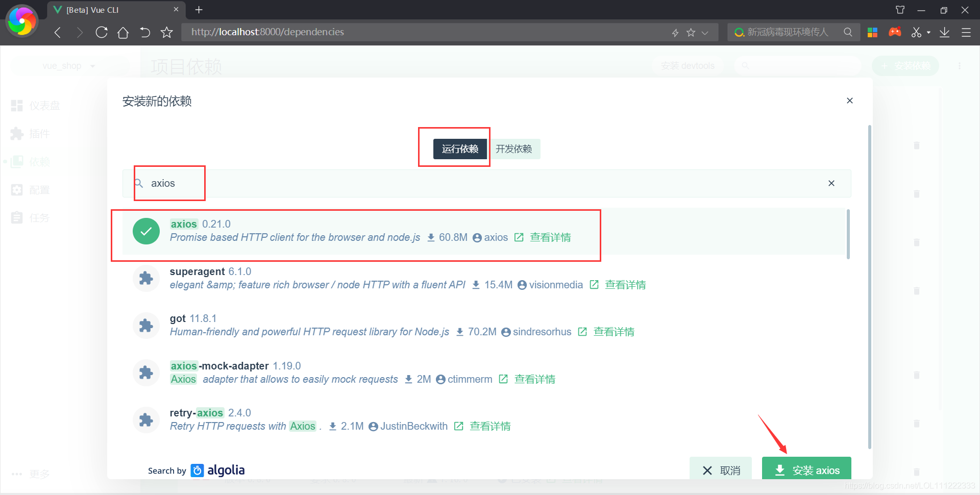Click the browser search magnifier icon
980x495 pixels.
pos(848,32)
